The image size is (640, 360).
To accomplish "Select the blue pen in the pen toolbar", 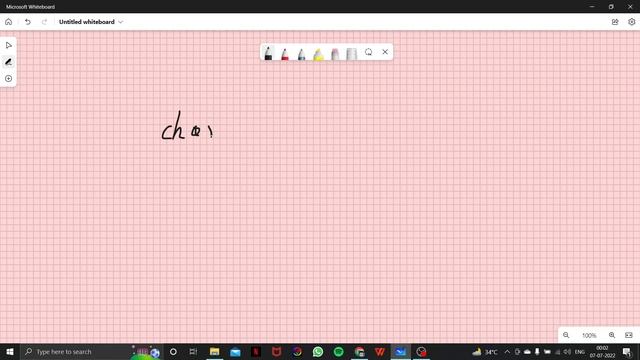I will [x=301, y=53].
